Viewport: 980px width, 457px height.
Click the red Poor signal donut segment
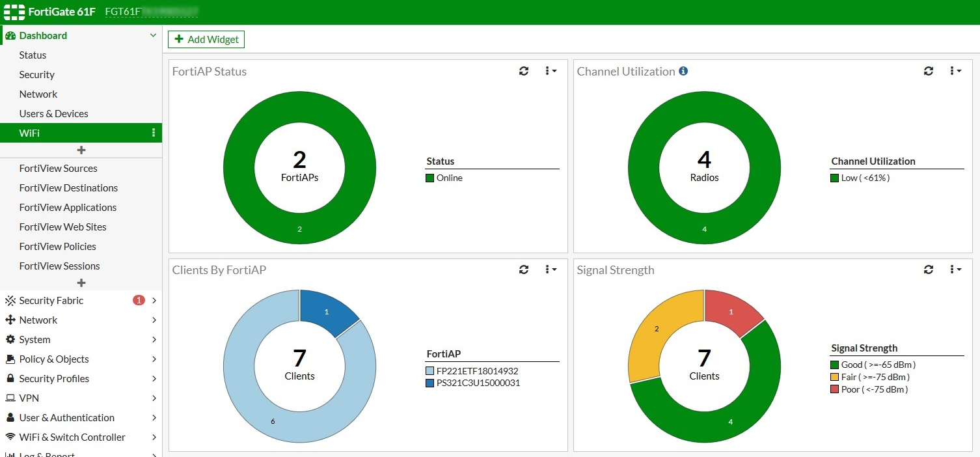pyautogui.click(x=731, y=312)
